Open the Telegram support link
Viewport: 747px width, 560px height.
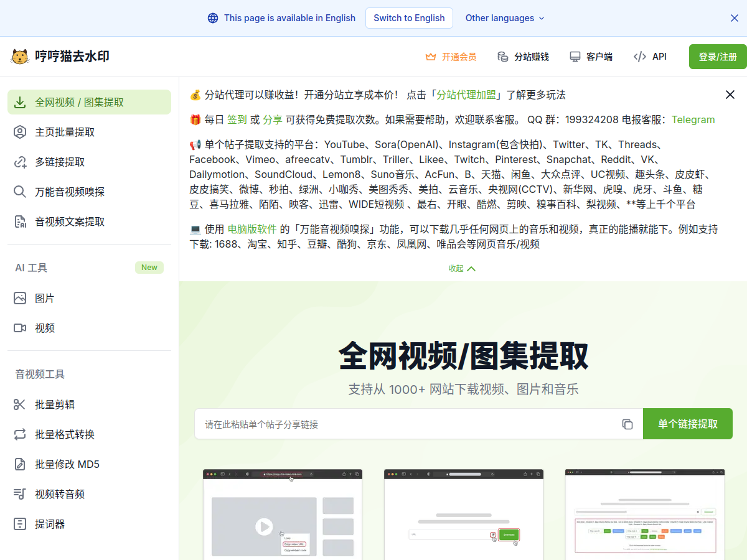coord(693,119)
